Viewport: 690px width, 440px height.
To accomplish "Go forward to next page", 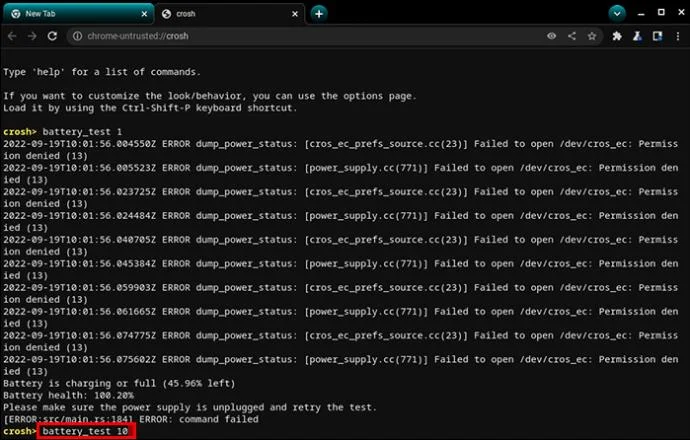I will [32, 36].
